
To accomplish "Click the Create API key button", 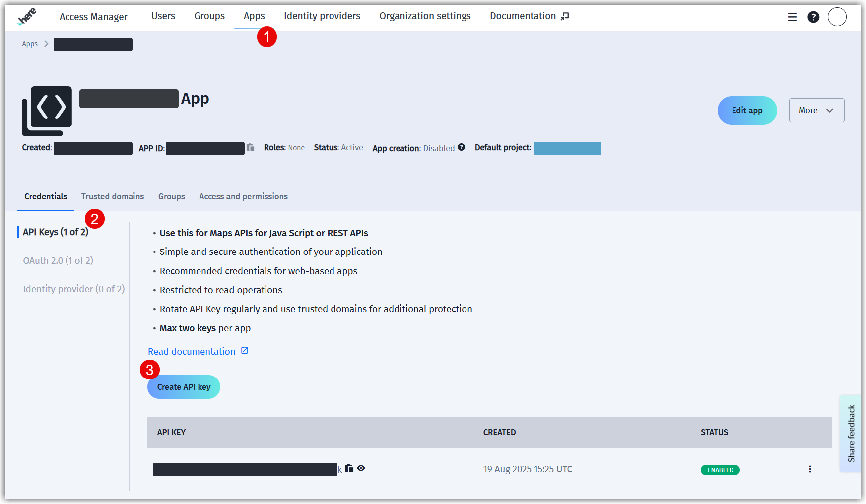I will (x=183, y=387).
